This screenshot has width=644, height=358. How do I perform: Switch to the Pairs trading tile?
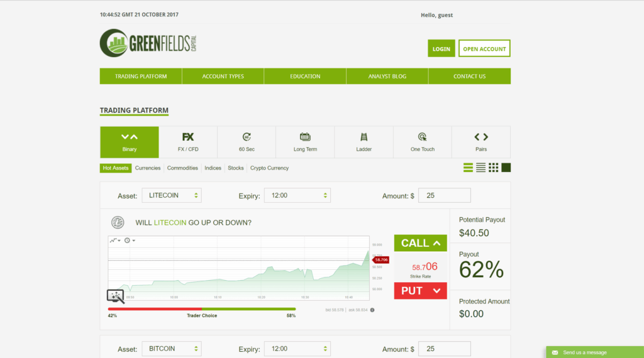(x=481, y=142)
